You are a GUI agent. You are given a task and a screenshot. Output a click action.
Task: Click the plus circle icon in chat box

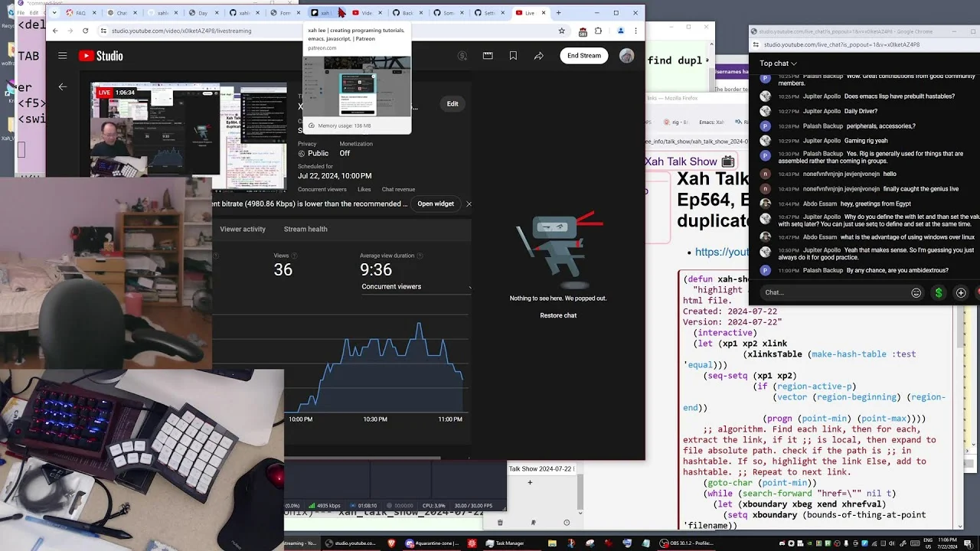pos(961,292)
